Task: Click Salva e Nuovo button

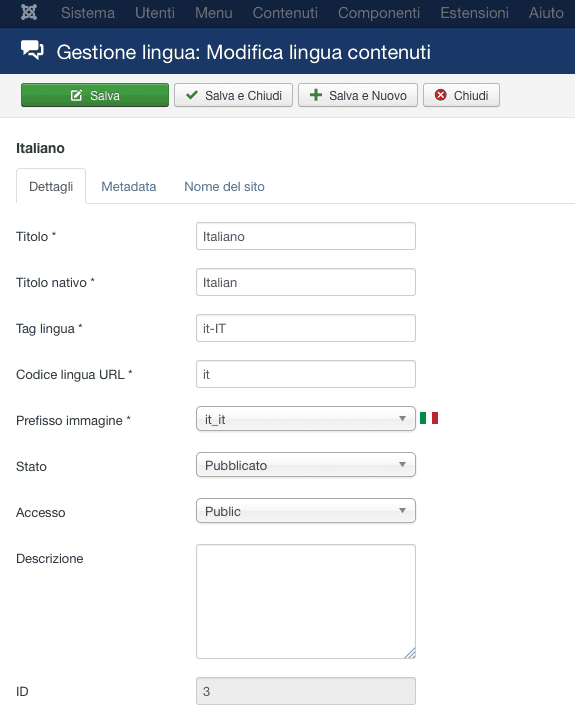Action: (358, 95)
